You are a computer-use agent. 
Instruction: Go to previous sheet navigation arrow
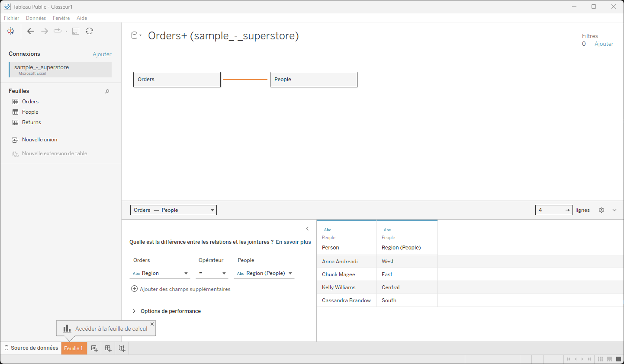(x=576, y=359)
